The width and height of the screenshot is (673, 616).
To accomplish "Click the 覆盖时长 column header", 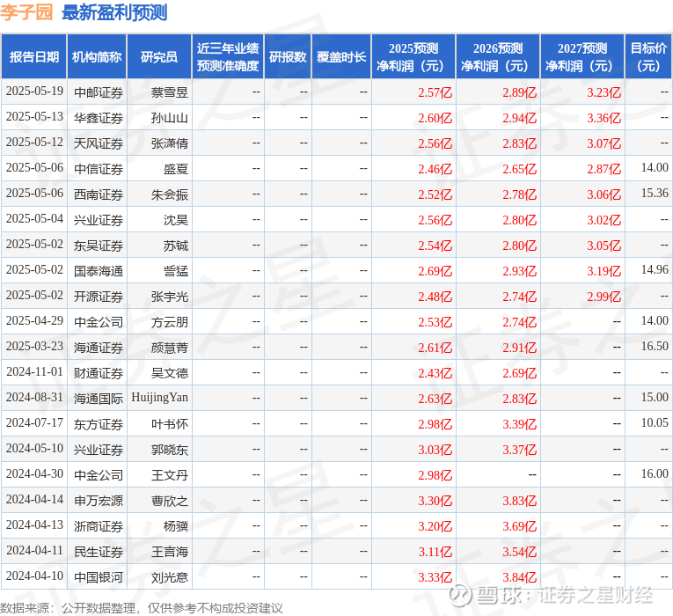I will [x=341, y=56].
